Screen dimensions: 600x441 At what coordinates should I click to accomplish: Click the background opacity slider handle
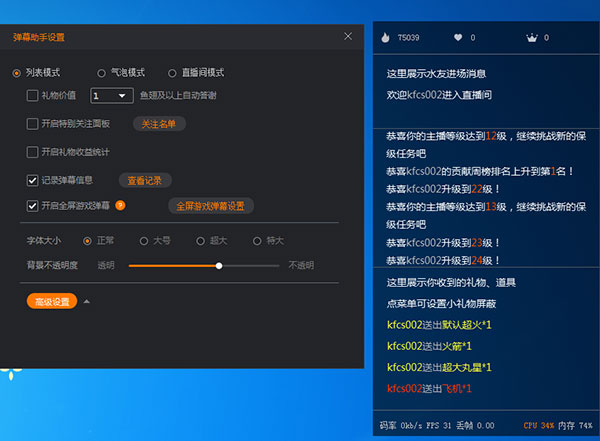(x=219, y=265)
